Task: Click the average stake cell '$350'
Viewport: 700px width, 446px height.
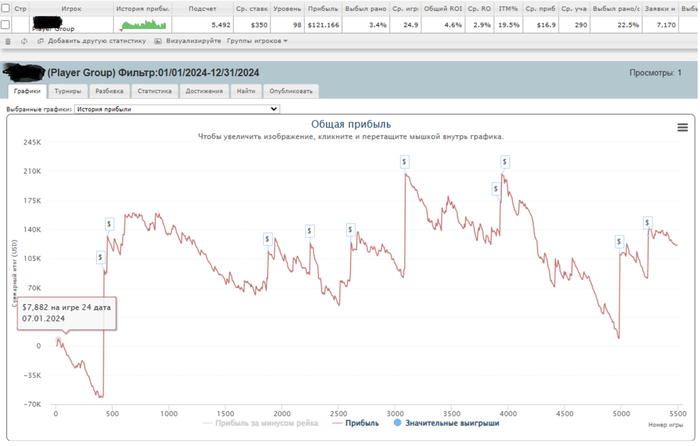Action: [x=252, y=25]
